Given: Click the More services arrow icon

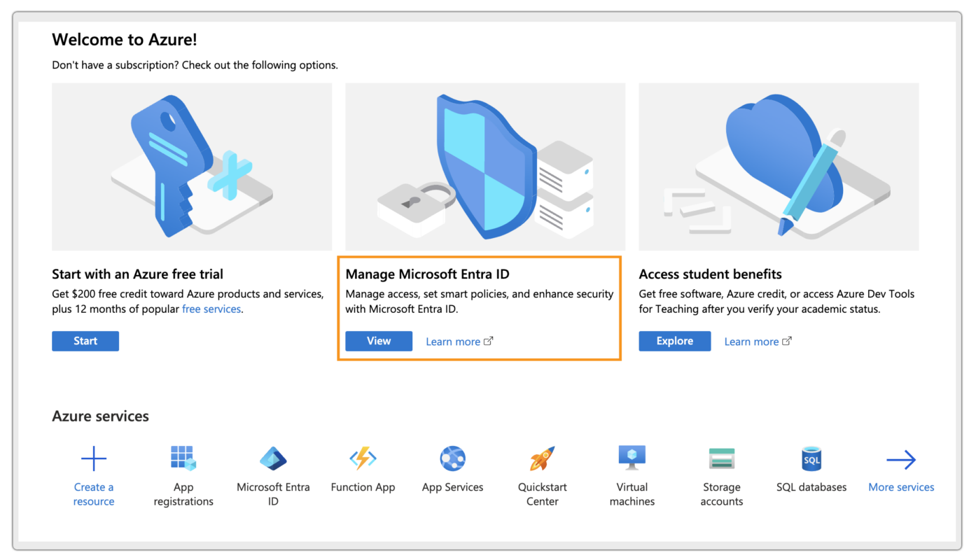Looking at the screenshot, I should pos(901,459).
